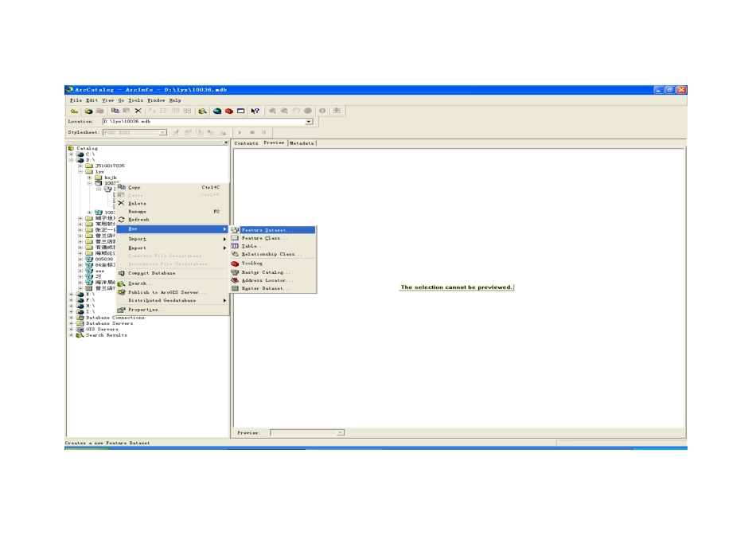Open the File menu

point(76,100)
